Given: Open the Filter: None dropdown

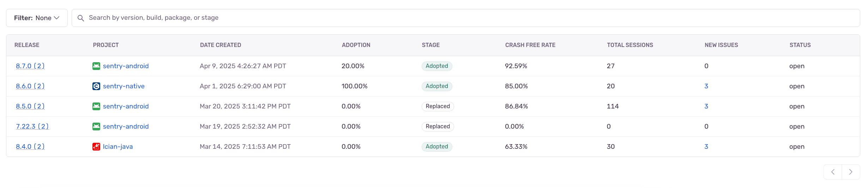Looking at the screenshot, I should 37,18.
